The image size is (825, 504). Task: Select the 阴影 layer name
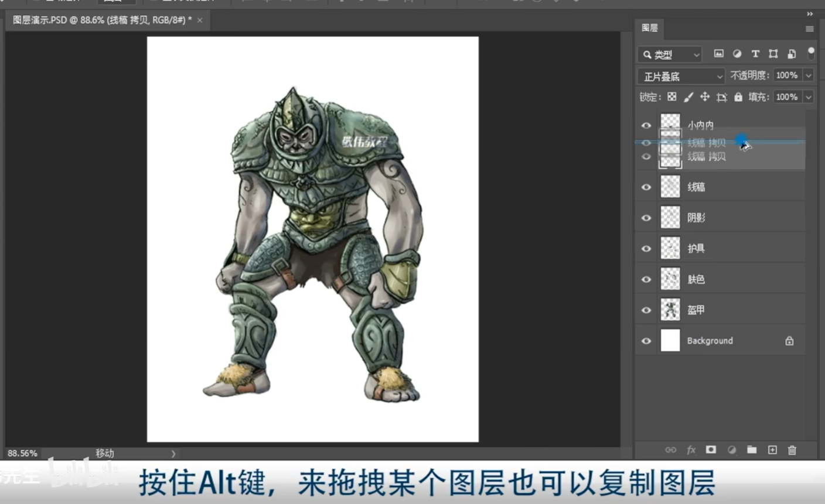[x=696, y=218]
